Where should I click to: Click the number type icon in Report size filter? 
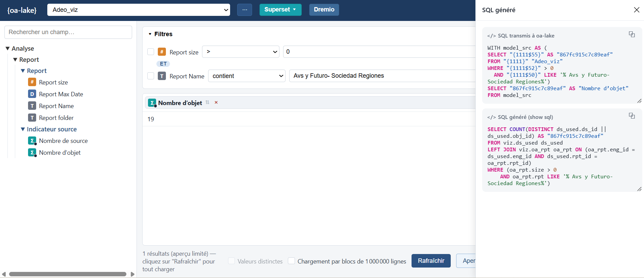click(x=162, y=52)
